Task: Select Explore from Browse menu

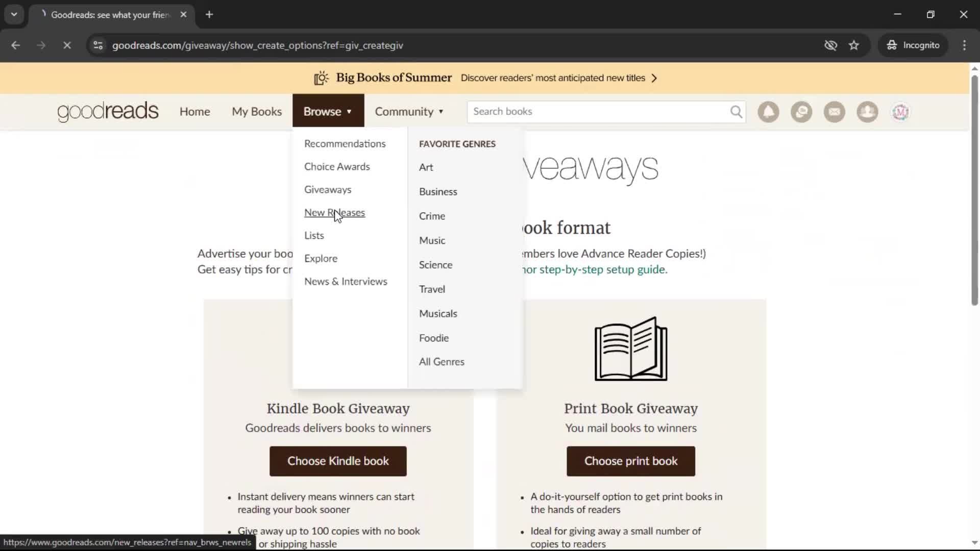Action: point(321,259)
